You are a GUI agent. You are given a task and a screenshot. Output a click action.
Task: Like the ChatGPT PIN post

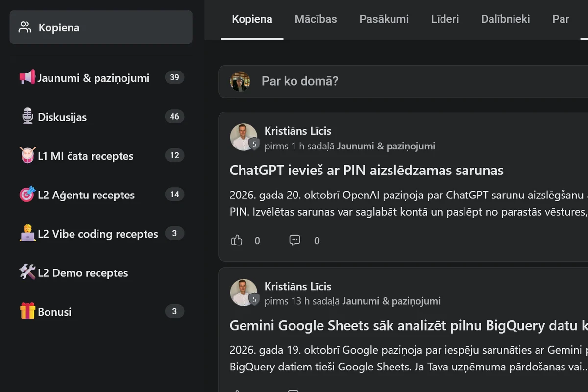point(237,240)
